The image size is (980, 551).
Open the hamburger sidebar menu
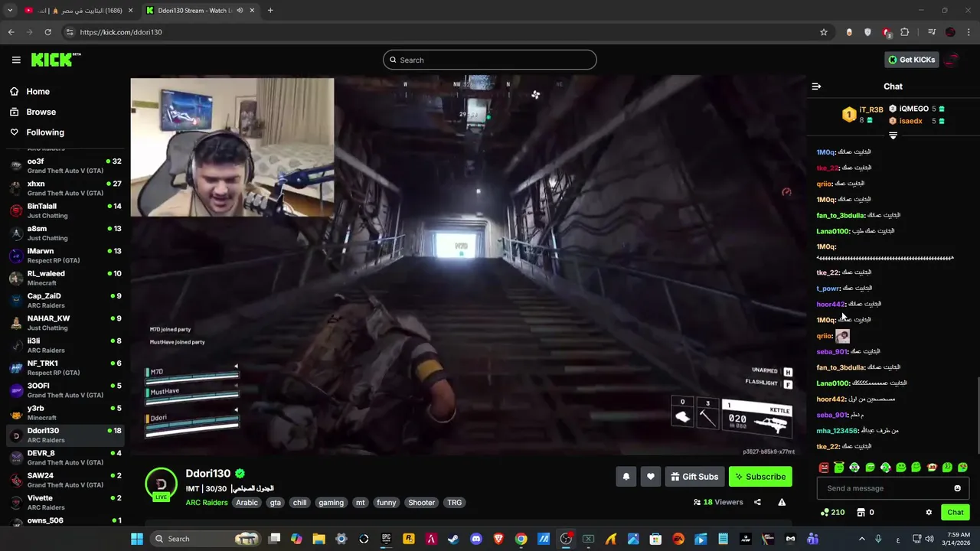(x=16, y=60)
